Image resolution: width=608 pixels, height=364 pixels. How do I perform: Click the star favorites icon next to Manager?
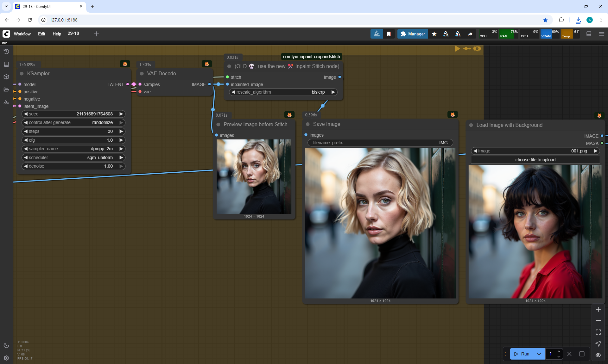(x=434, y=34)
